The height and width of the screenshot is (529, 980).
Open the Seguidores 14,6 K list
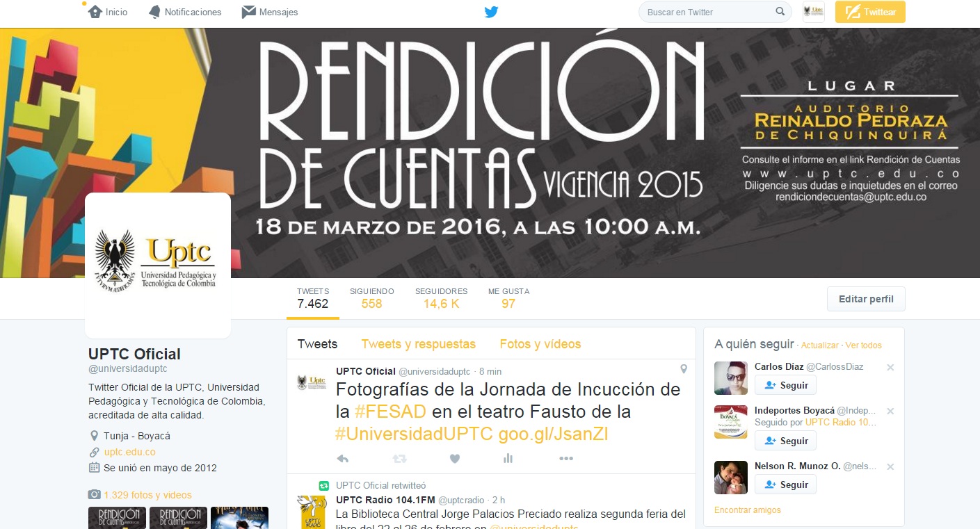coord(441,298)
